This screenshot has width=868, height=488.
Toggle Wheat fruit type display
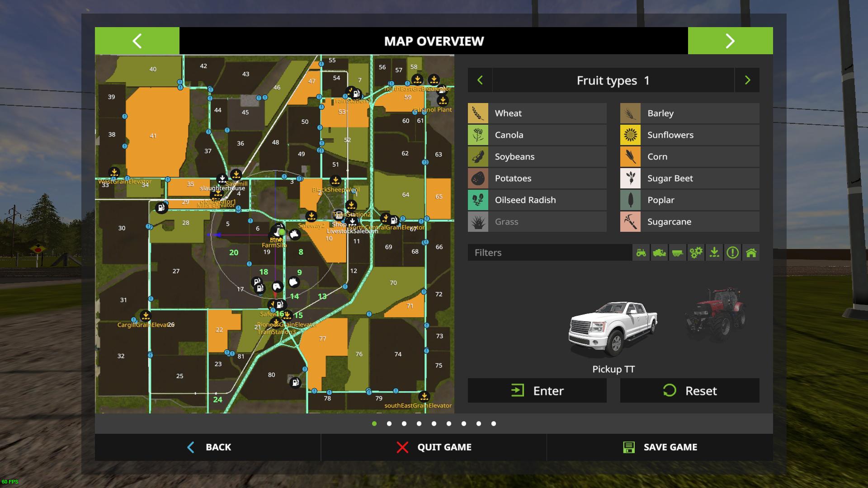point(537,113)
